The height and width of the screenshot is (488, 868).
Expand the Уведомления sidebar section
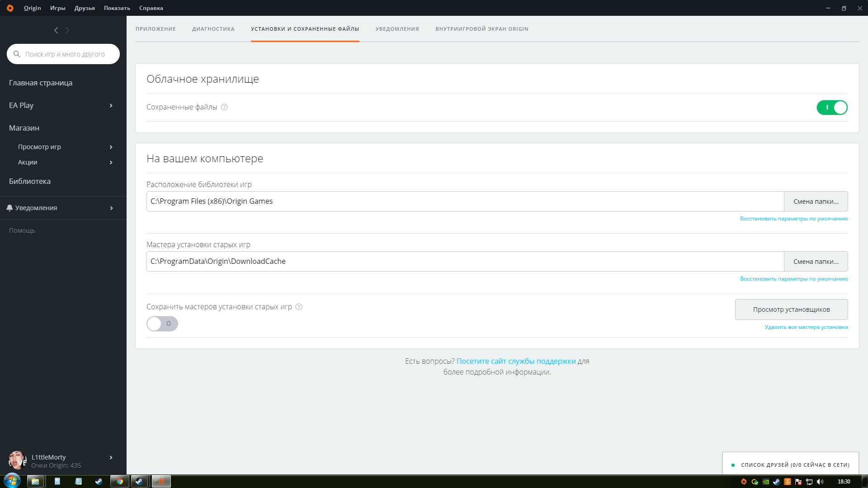(x=111, y=208)
